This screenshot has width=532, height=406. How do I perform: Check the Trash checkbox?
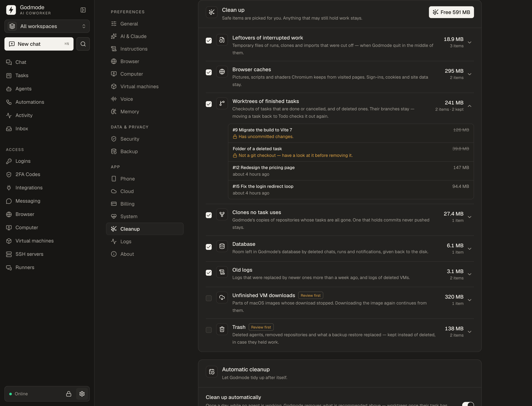pos(209,330)
